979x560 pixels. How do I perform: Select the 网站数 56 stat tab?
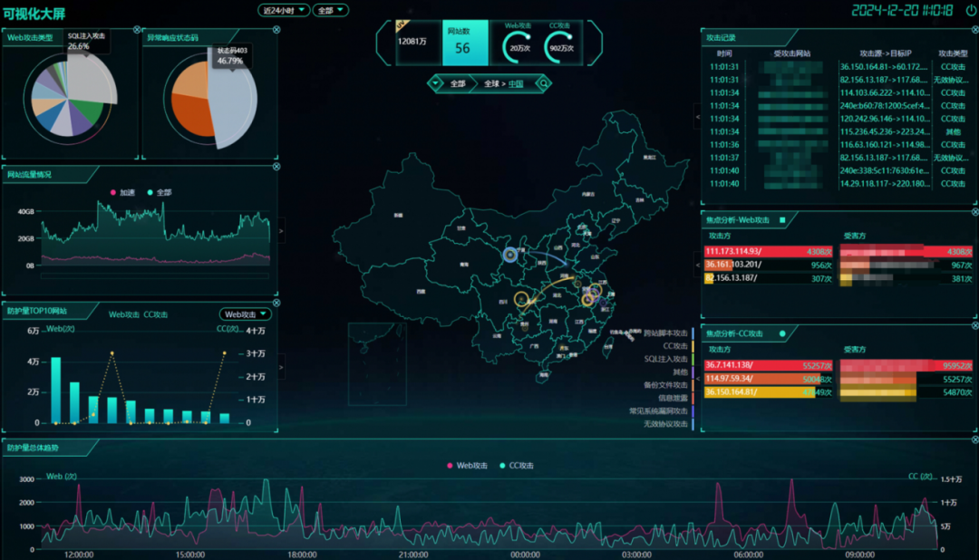coord(462,42)
